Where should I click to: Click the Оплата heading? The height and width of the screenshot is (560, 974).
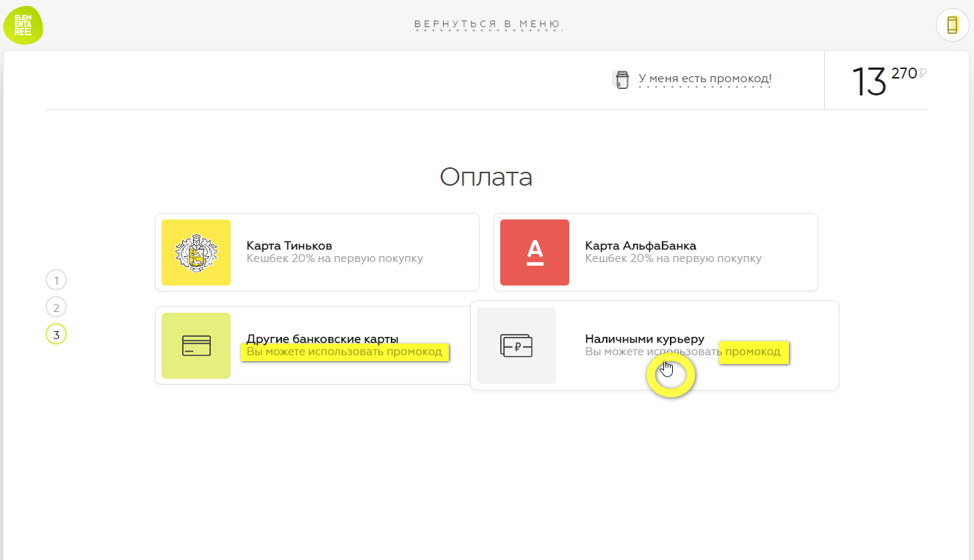coord(486,177)
